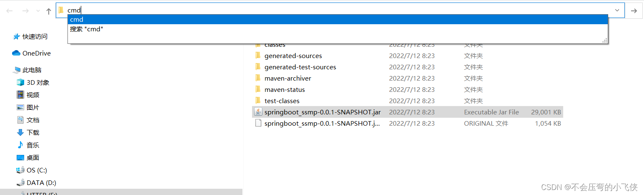The width and height of the screenshot is (644, 195).
Task: Select the springboot_ssmp-0.0.1-SNAPSHOT.jar file
Action: point(322,112)
